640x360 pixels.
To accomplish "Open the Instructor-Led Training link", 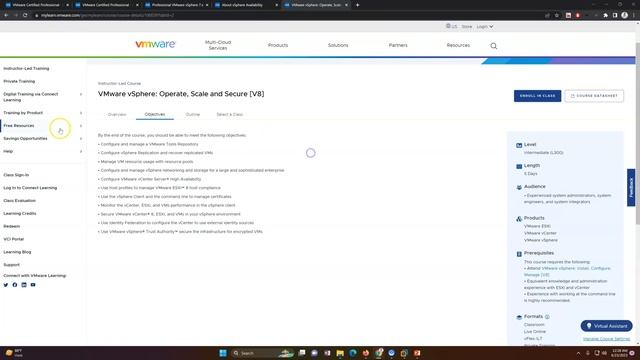I will [x=26, y=69].
